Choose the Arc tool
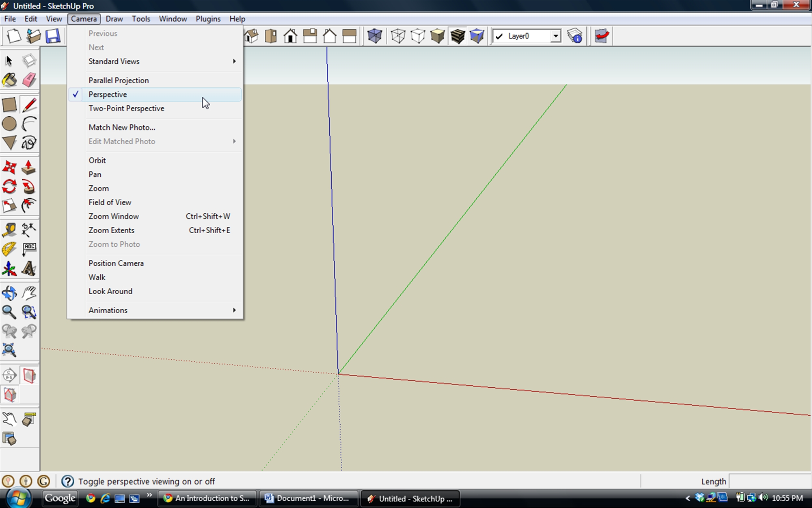This screenshot has height=508, width=812. tap(29, 124)
